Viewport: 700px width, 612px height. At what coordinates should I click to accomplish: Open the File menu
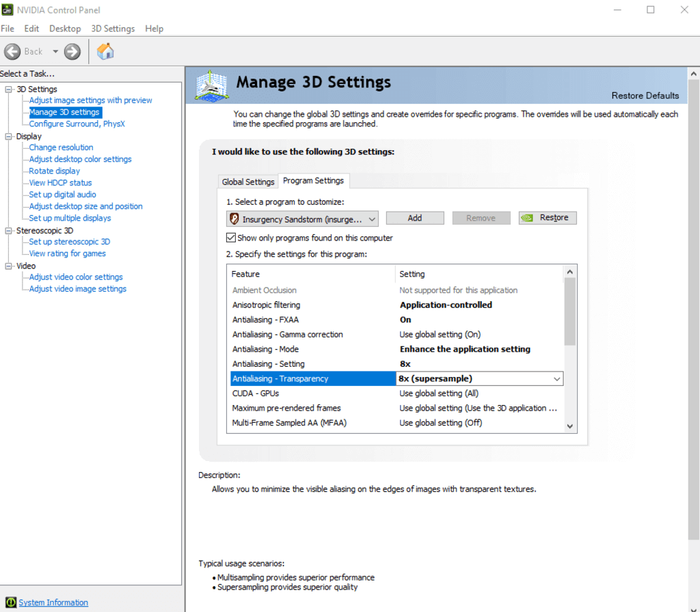pos(7,29)
